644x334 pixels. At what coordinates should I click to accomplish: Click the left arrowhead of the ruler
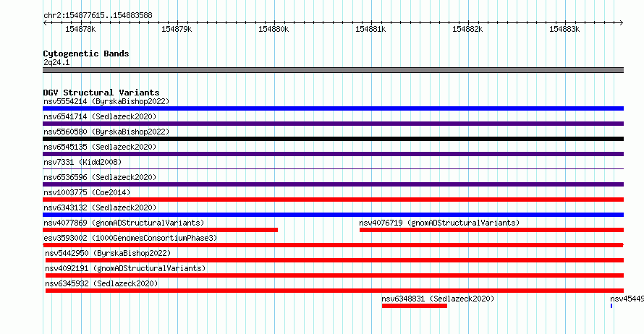click(45, 22)
